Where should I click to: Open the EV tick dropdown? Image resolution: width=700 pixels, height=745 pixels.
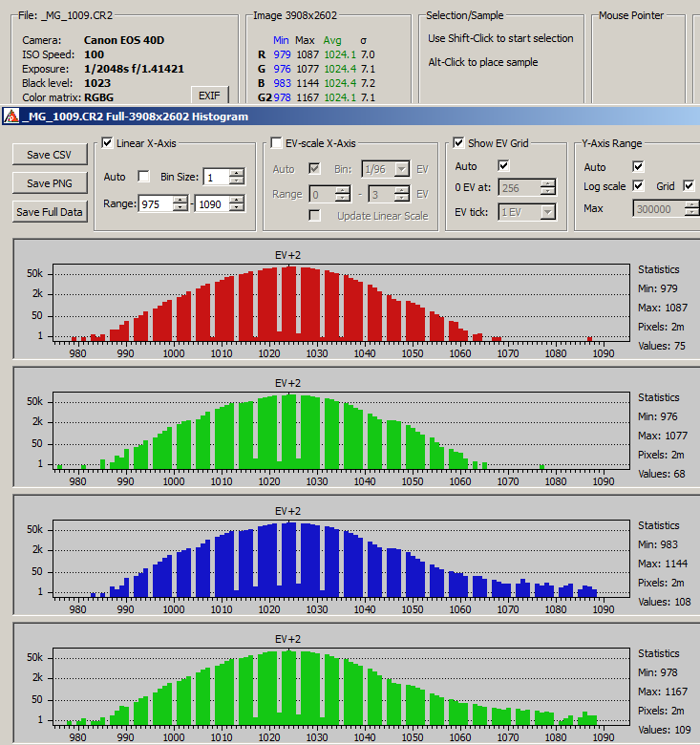coord(548,212)
